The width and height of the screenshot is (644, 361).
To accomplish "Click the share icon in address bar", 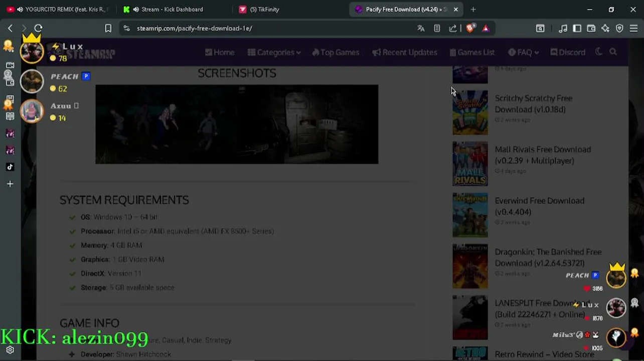I will 453,28.
